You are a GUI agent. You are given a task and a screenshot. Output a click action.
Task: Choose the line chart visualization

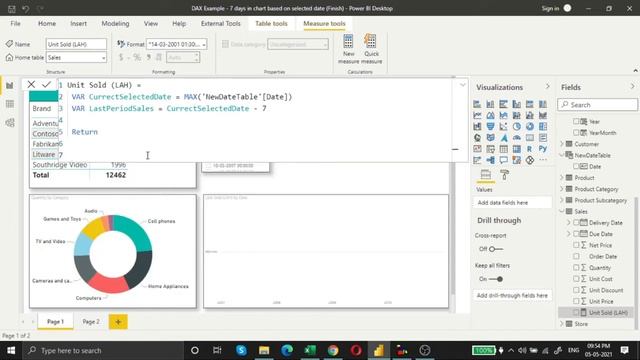[477, 116]
